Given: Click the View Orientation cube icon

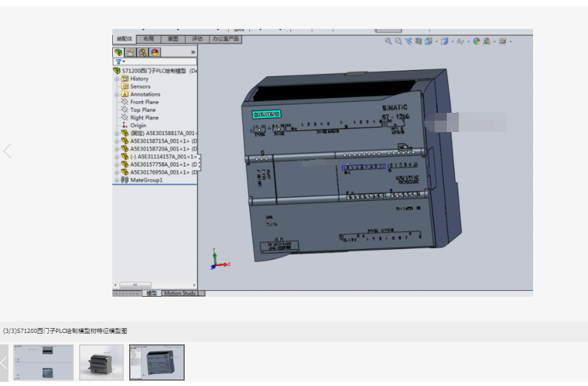Looking at the screenshot, I should click(429, 41).
